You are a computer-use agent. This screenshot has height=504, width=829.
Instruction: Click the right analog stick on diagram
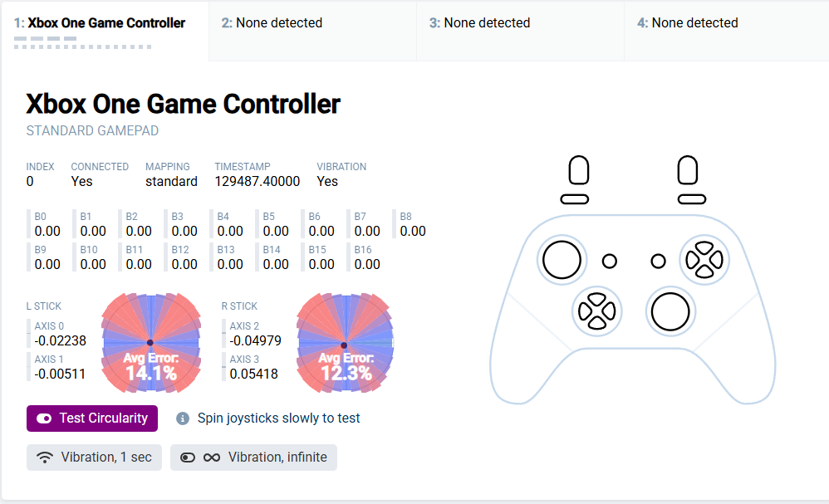(x=670, y=311)
